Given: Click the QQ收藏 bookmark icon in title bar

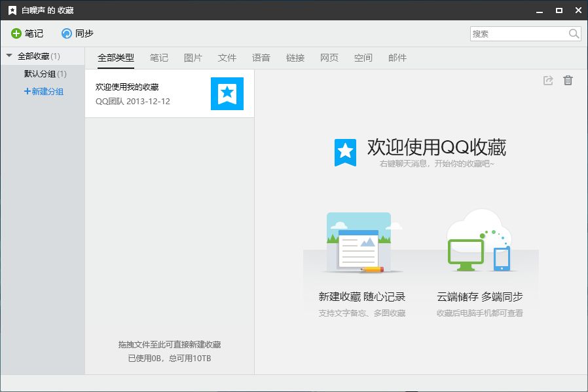Looking at the screenshot, I should (x=12, y=10).
